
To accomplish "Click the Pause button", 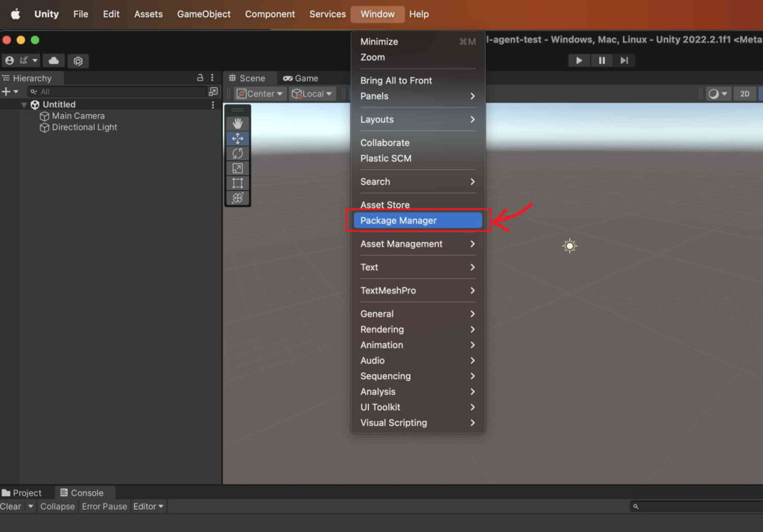I will (602, 60).
